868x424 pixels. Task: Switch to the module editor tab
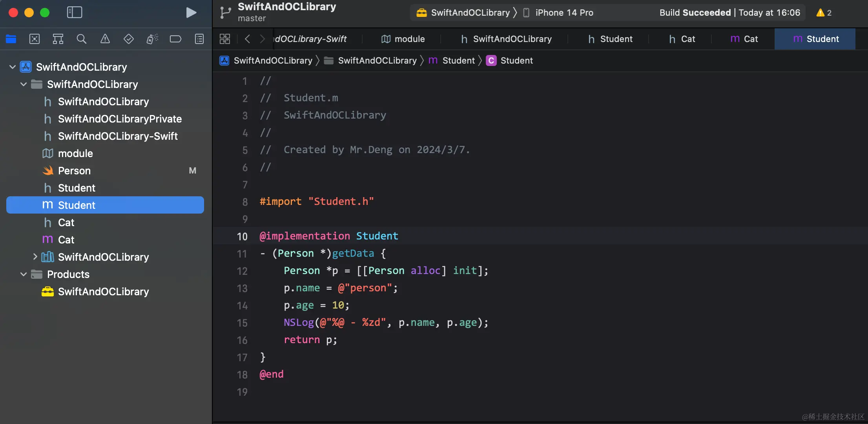403,39
